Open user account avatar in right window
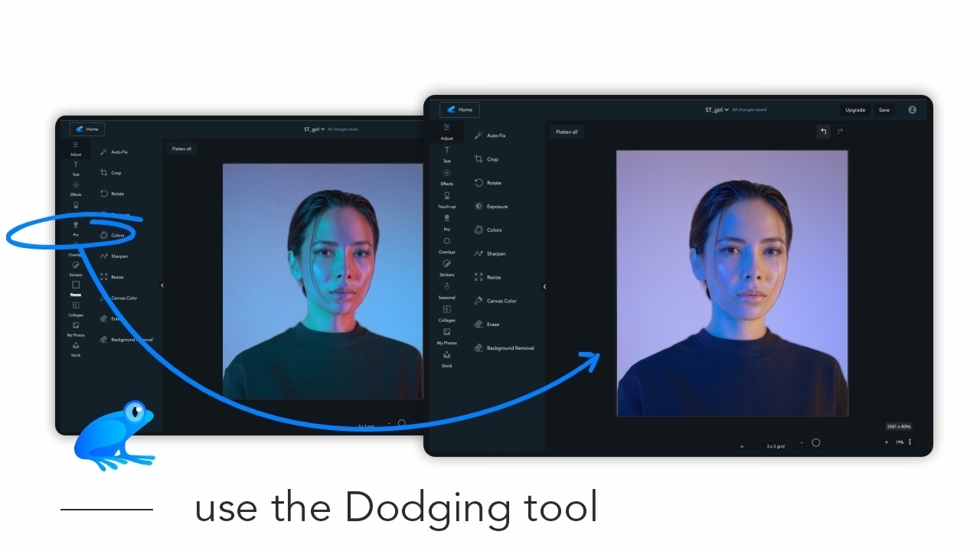 click(912, 109)
